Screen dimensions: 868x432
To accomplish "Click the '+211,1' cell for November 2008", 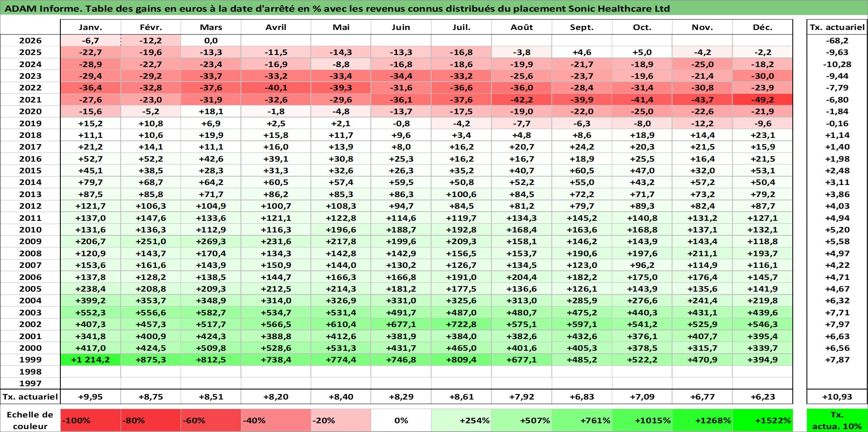I will pos(702,253).
